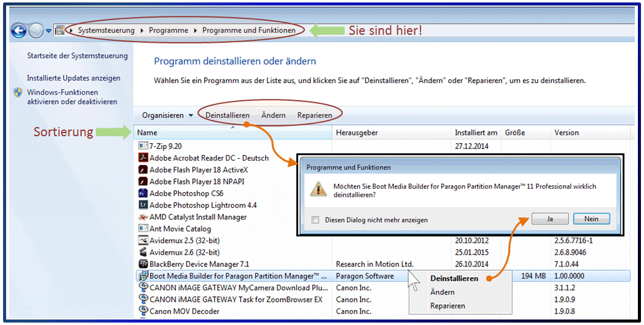The width and height of the screenshot is (644, 325).
Task: Expand the Systemsteuerung breadcrumb arrow
Action: click(142, 30)
